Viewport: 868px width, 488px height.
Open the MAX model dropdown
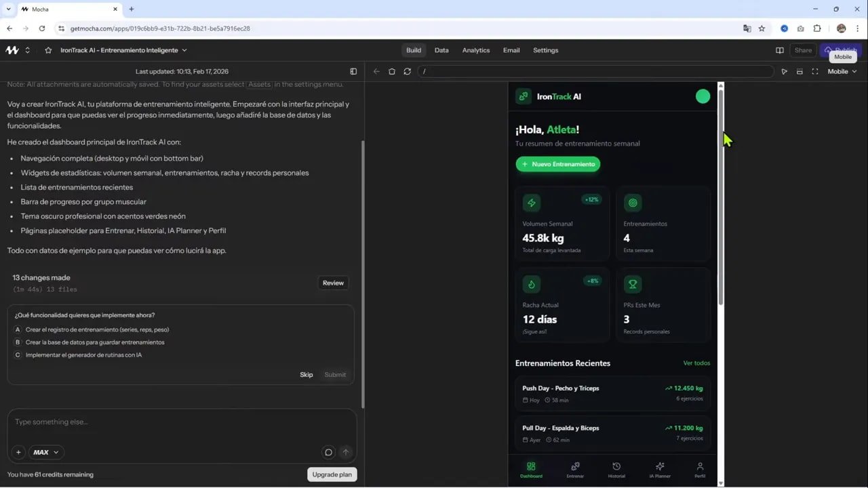tap(45, 452)
